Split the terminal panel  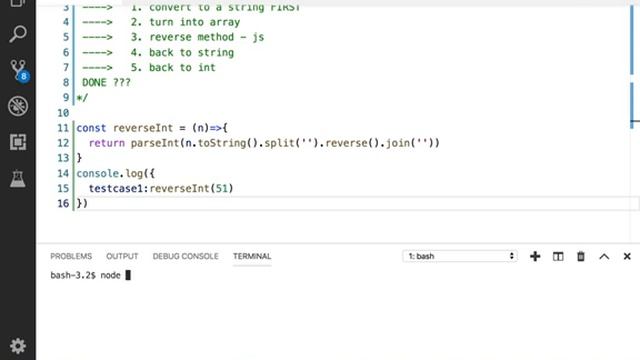558,256
